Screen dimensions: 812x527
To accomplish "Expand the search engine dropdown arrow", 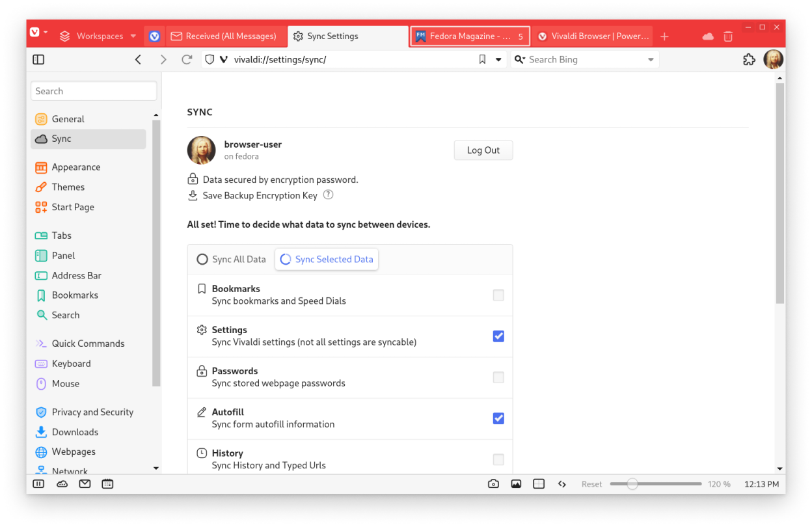I will click(651, 59).
